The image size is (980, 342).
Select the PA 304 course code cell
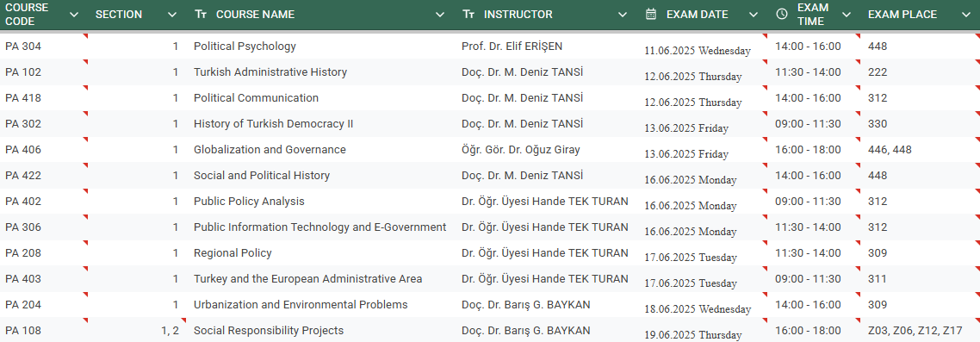pyautogui.click(x=45, y=47)
